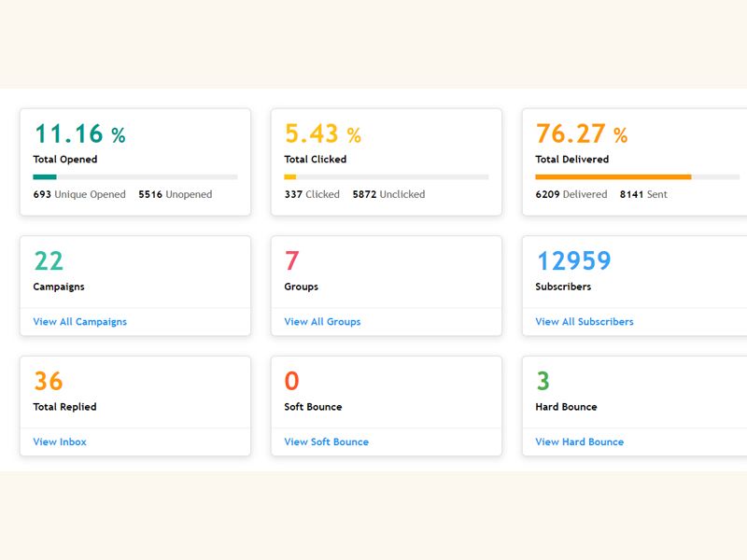This screenshot has height=560, width=747.
Task: Open the View Hard Bounce link
Action: [x=579, y=441]
